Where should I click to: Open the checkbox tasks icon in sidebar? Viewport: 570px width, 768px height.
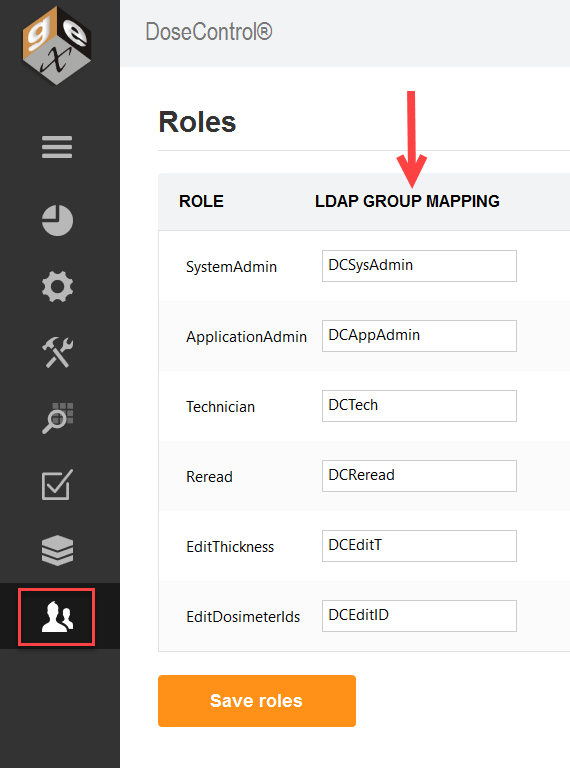pos(57,484)
